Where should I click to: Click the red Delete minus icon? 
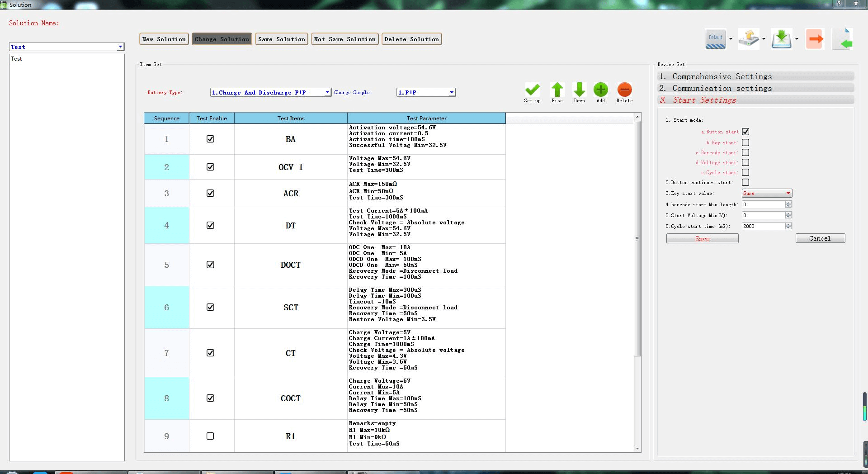(x=624, y=90)
